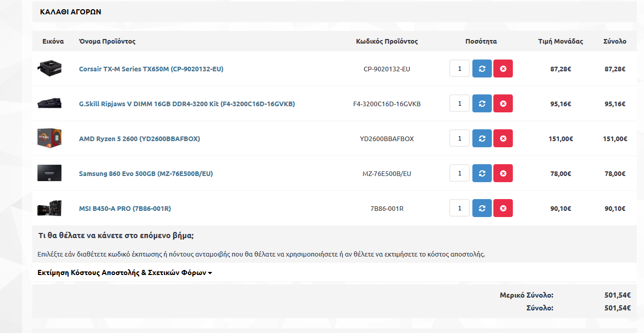Click quantity field for Corsair TX650M
Image resolution: width=644 pixels, height=333 pixels.
tap(460, 69)
